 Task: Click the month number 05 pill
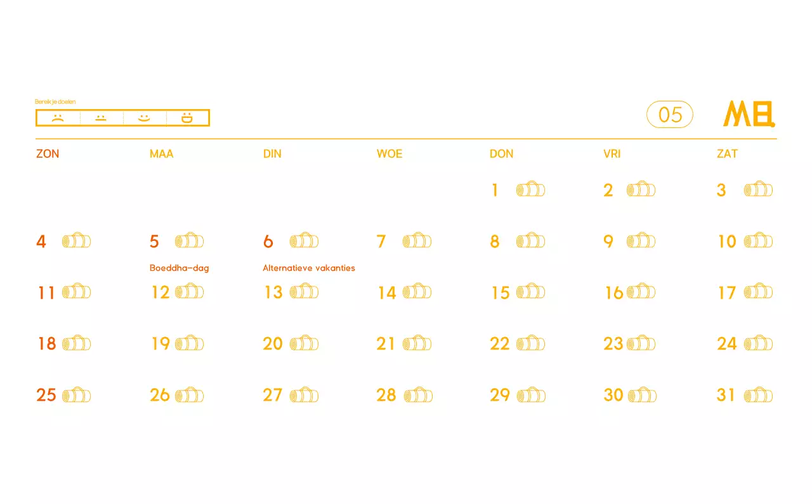pyautogui.click(x=670, y=115)
